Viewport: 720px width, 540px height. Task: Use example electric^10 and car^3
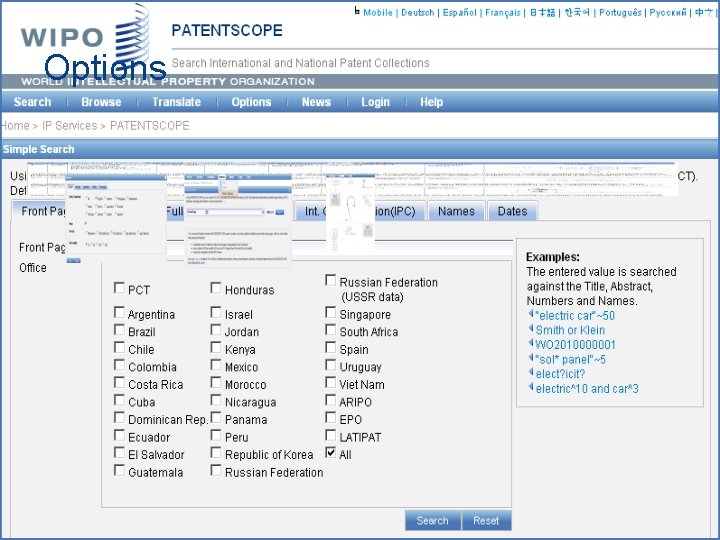pyautogui.click(x=587, y=389)
